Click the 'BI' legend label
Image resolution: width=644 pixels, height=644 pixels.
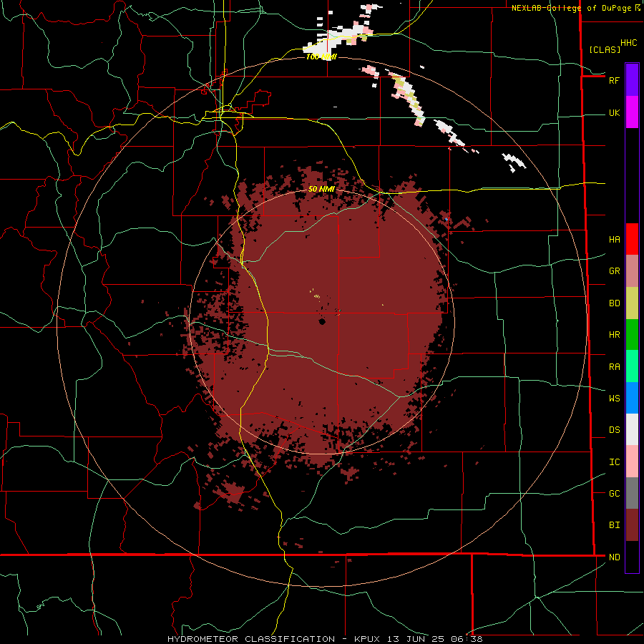(614, 525)
